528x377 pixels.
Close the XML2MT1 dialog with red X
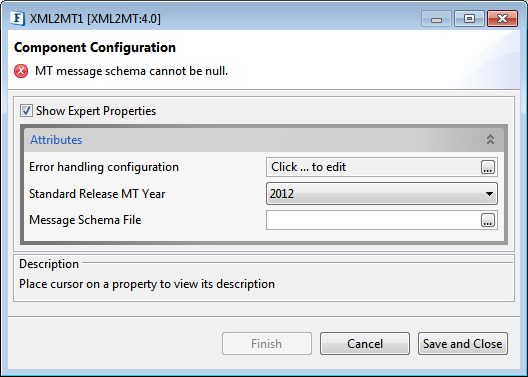tap(502, 19)
